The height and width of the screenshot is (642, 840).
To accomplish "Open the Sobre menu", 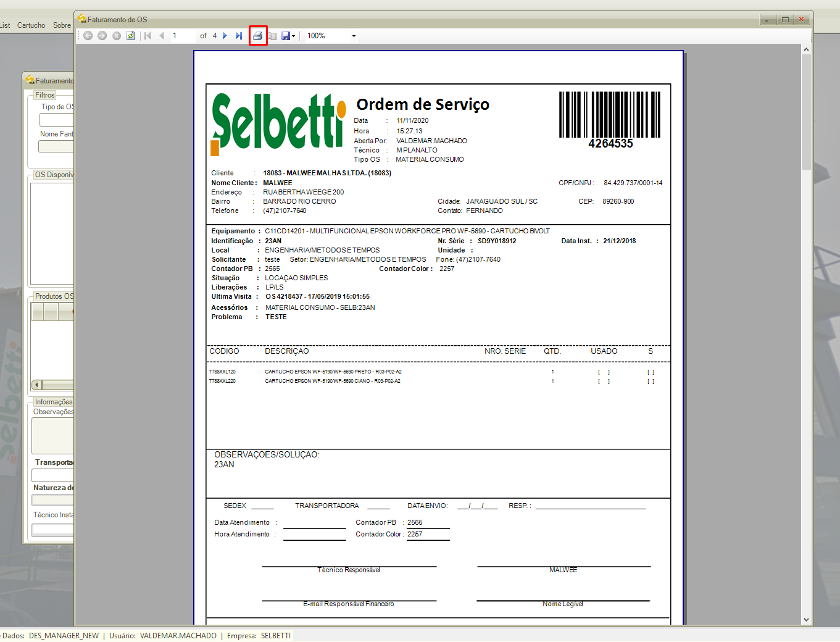I will (62, 25).
